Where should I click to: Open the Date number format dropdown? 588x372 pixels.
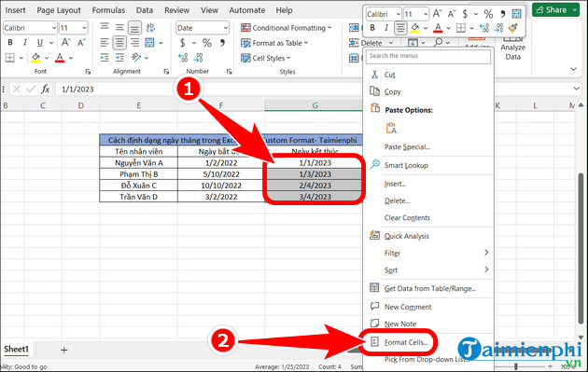pyautogui.click(x=225, y=28)
